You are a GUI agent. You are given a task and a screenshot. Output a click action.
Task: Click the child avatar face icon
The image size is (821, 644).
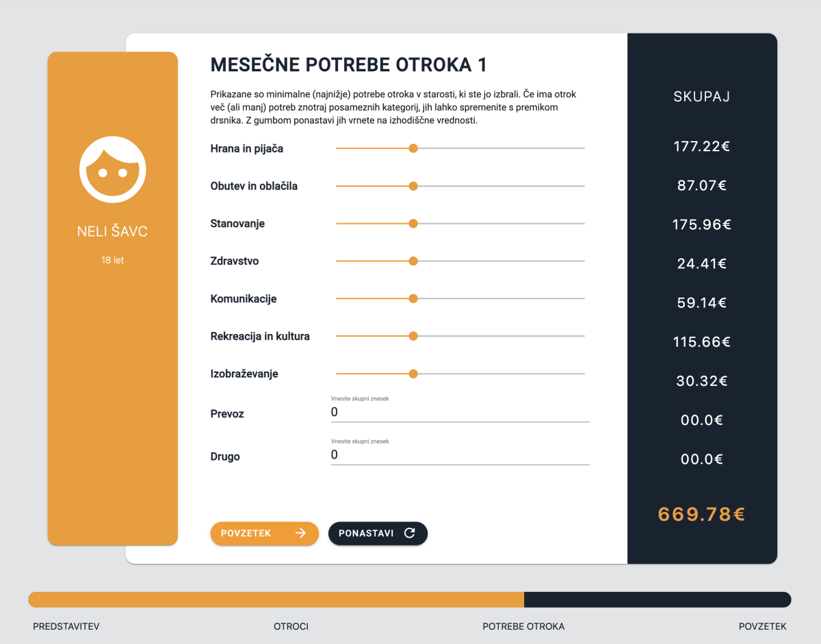point(113,170)
